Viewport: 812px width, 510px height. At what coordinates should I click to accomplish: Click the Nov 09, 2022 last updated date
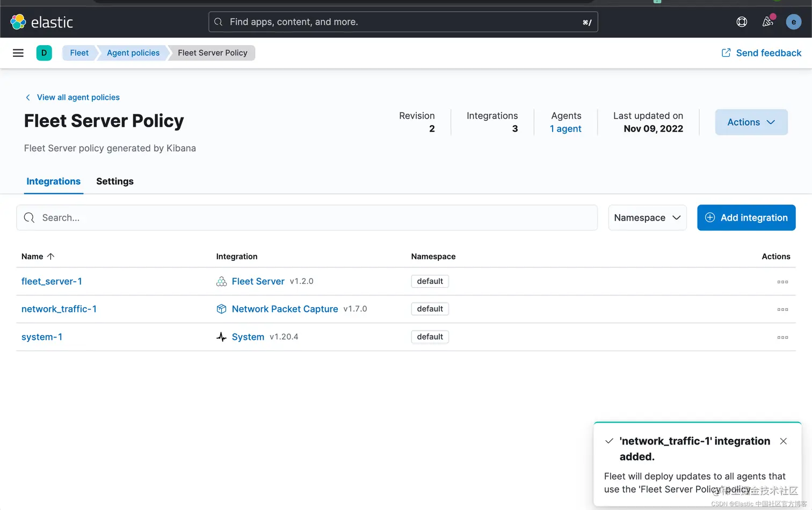tap(654, 129)
